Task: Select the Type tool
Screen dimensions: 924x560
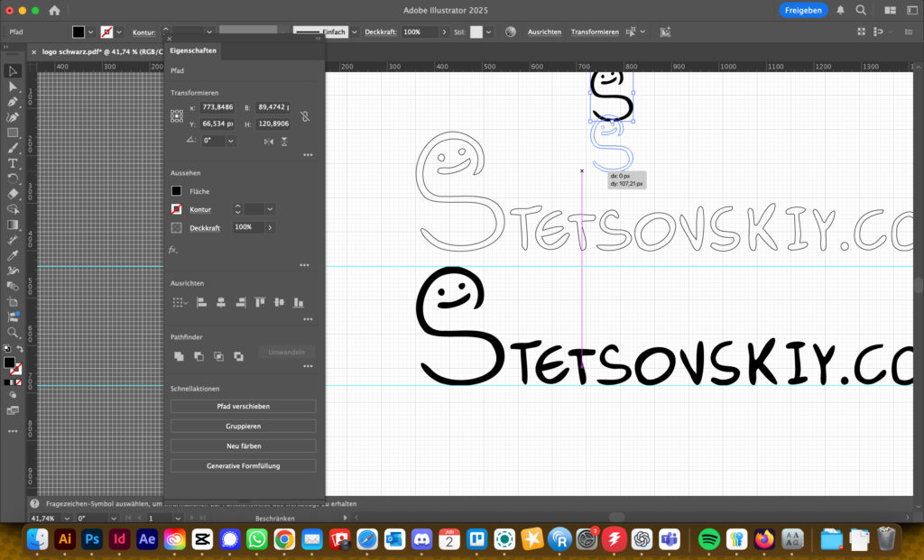Action: 13,163
